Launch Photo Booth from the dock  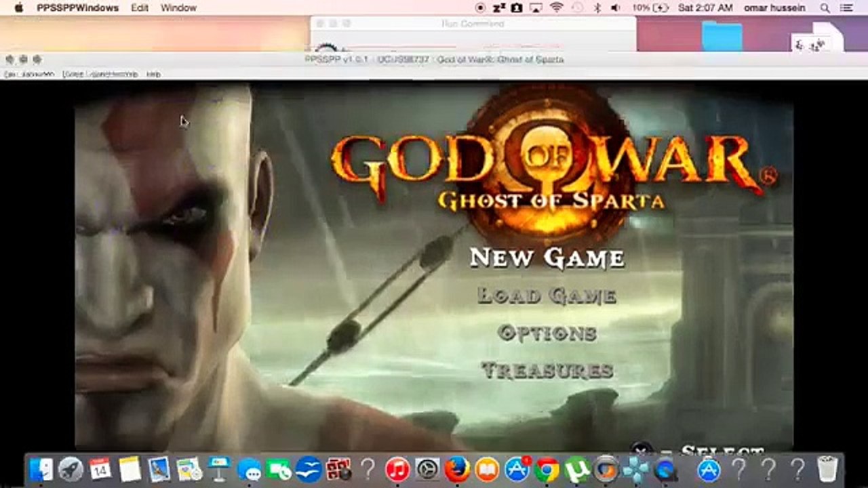(338, 469)
